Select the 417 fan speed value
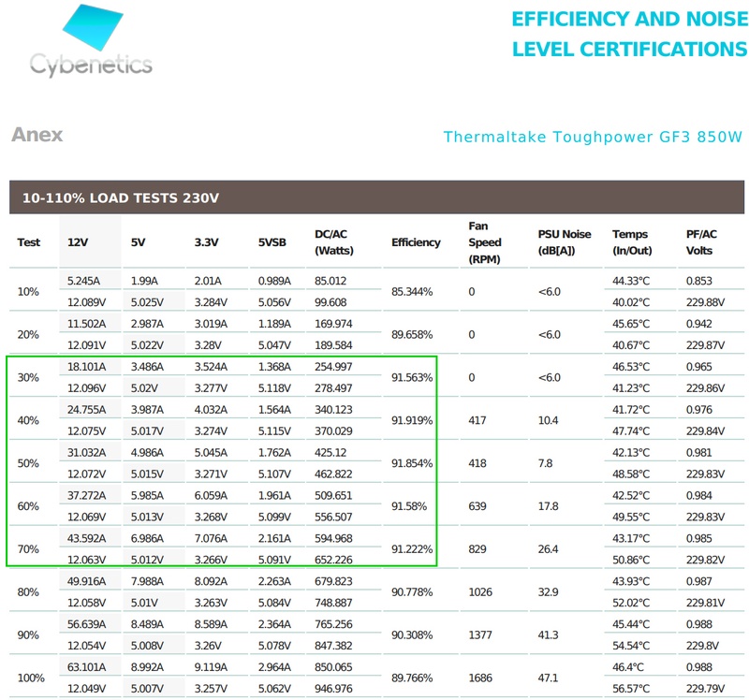The height and width of the screenshot is (700, 749). (477, 421)
